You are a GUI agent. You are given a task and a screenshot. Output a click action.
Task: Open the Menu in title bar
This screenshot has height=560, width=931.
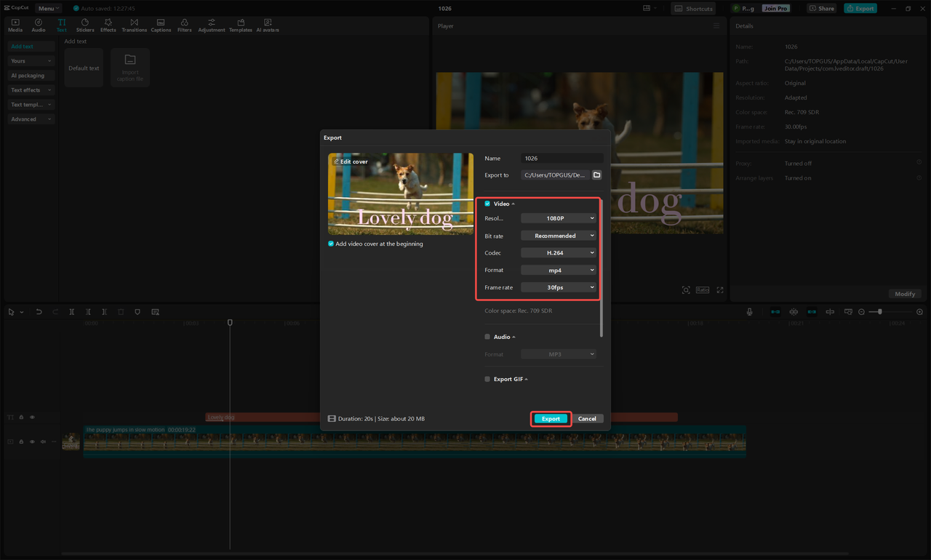pyautogui.click(x=48, y=9)
